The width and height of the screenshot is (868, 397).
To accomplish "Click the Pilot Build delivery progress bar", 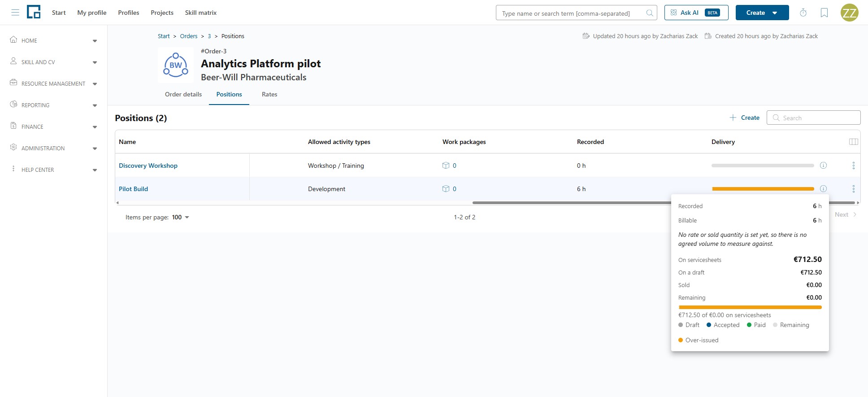I will 763,189.
